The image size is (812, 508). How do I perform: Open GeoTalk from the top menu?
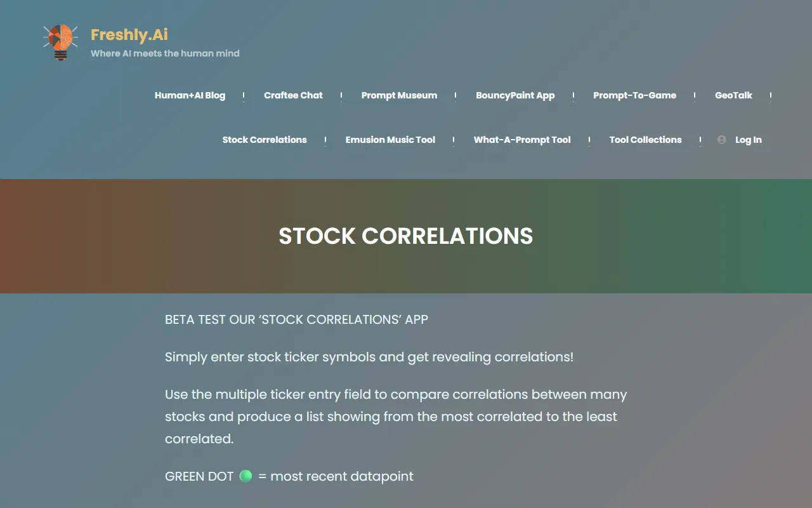733,95
